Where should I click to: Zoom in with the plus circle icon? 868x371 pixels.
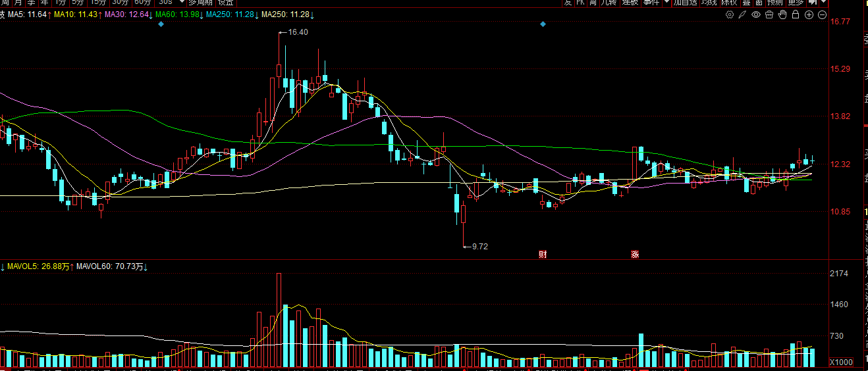(x=809, y=14)
